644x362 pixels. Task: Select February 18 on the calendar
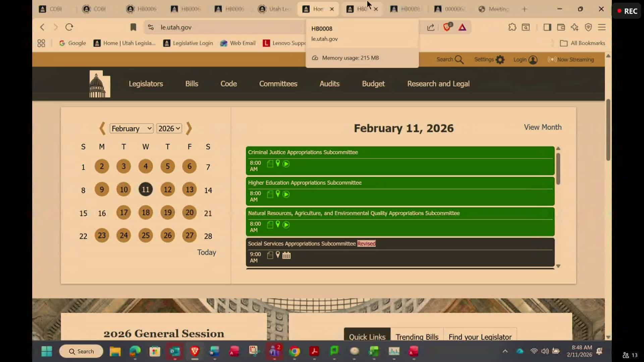[x=146, y=213]
